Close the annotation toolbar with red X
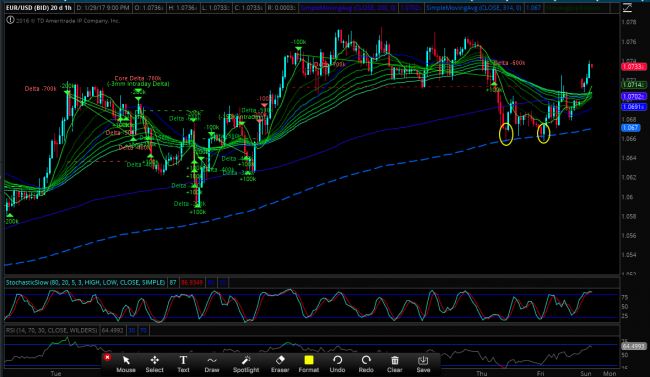Screen dimensions: 650x377 click(107, 357)
